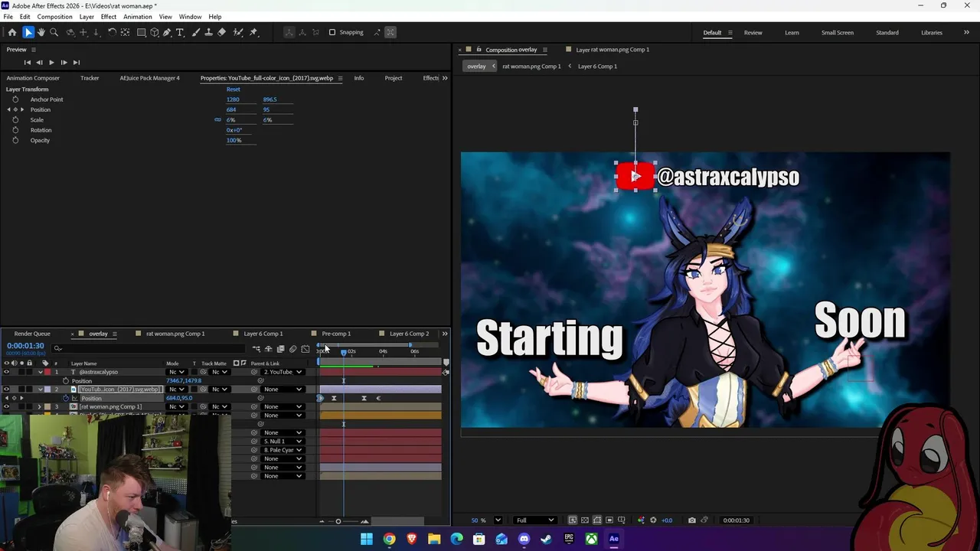Open the parent dropdown showing 8. Pale Cyan
This screenshot has width=980, height=551.
(283, 450)
